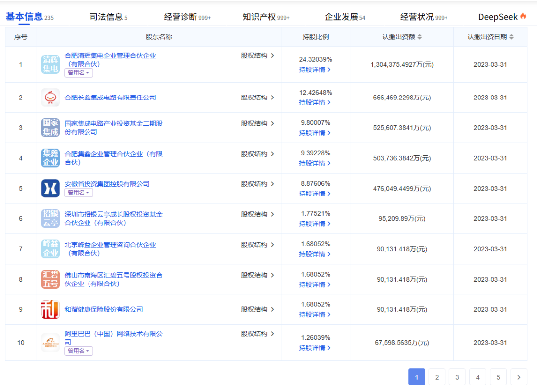View 持股详情 for 1.26039% shareholder
Image resolution: width=537 pixels, height=392 pixels.
click(315, 348)
